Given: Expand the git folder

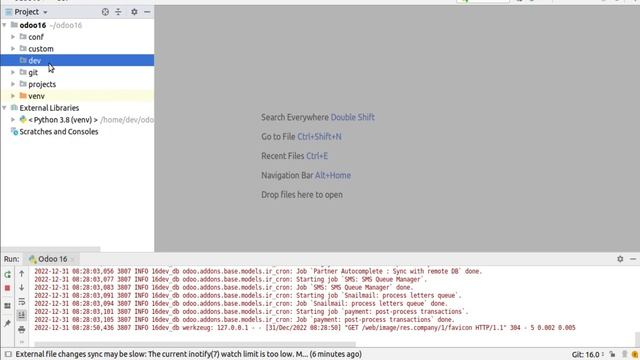Looking at the screenshot, I should [x=13, y=72].
